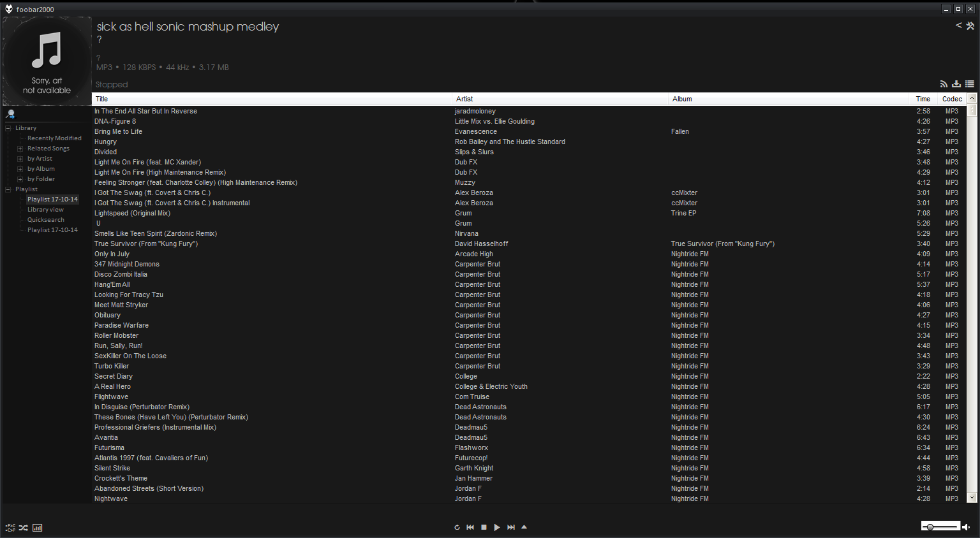Click the scrollbar down arrow
980x538 pixels.
point(972,498)
